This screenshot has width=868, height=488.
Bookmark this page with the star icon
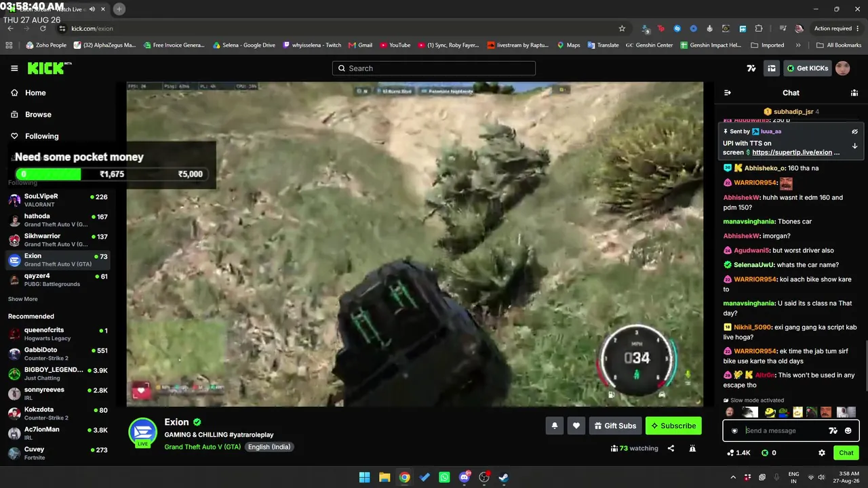click(x=622, y=28)
